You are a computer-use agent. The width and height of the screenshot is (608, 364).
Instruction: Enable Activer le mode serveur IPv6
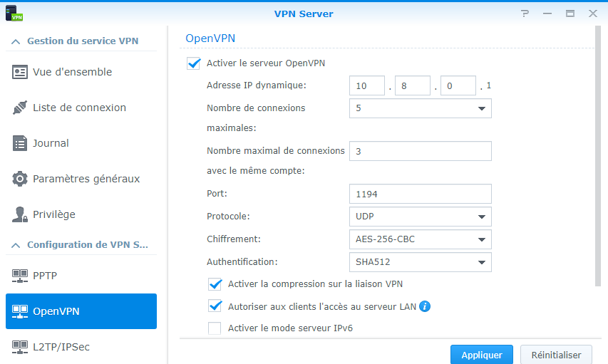pyautogui.click(x=215, y=328)
